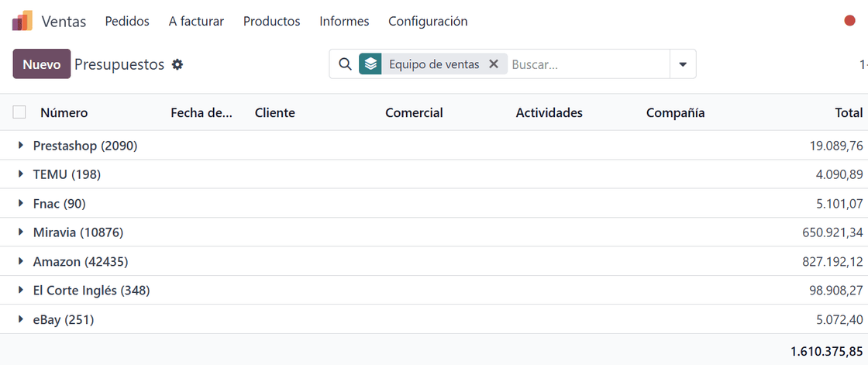This screenshot has height=365, width=868.
Task: Click the eBay total 5.072,40
Action: pyautogui.click(x=839, y=319)
